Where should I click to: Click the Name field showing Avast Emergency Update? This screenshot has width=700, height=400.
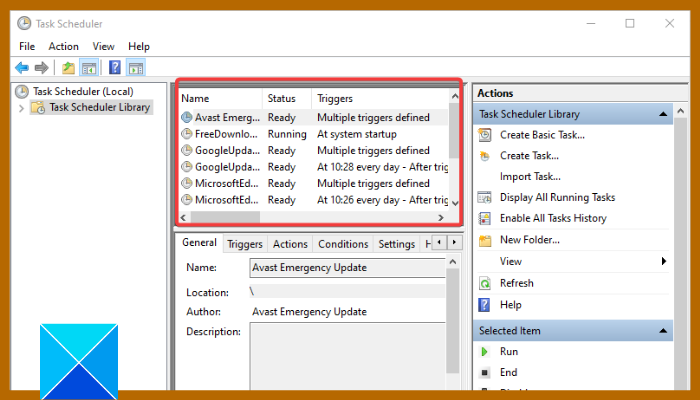pos(347,268)
